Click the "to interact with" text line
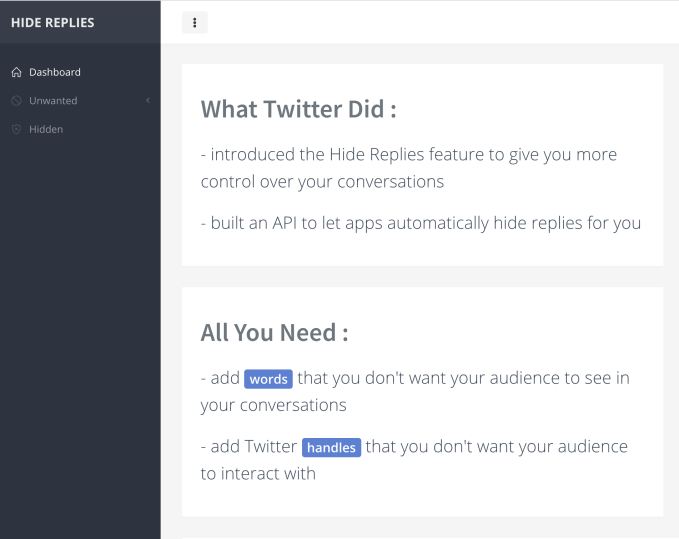679x539 pixels. (x=258, y=474)
